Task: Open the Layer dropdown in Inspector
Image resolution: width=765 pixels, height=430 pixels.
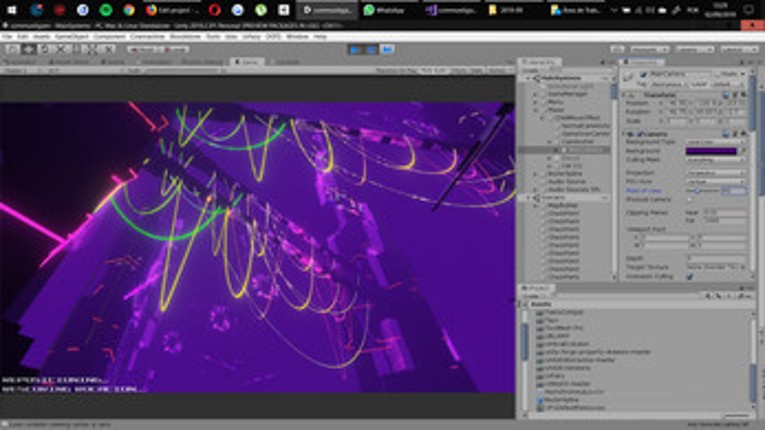Action: click(727, 84)
